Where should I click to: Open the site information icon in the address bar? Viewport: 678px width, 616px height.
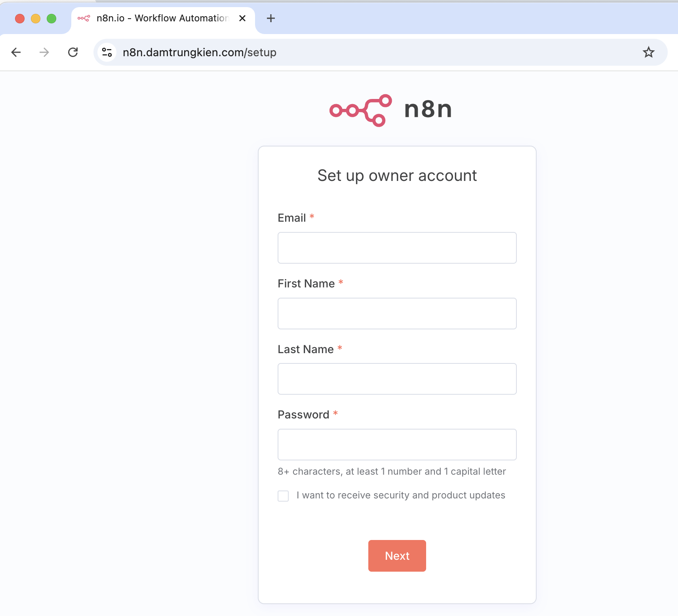point(107,52)
